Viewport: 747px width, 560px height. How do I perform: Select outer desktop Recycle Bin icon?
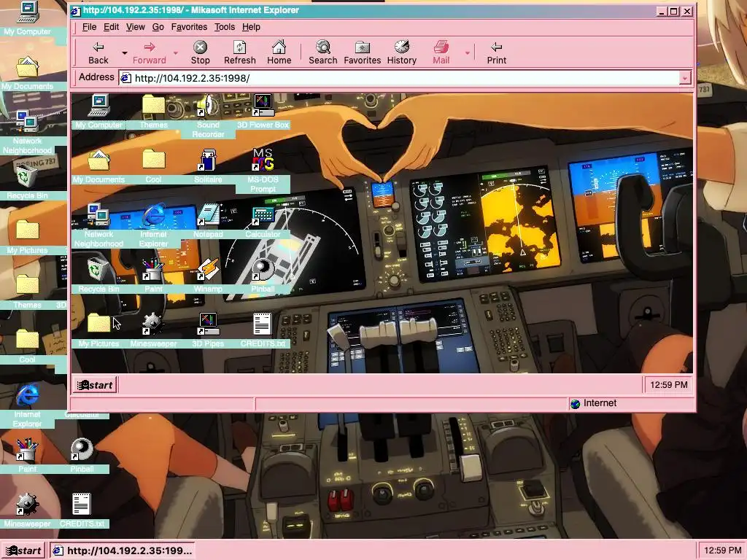(27, 182)
